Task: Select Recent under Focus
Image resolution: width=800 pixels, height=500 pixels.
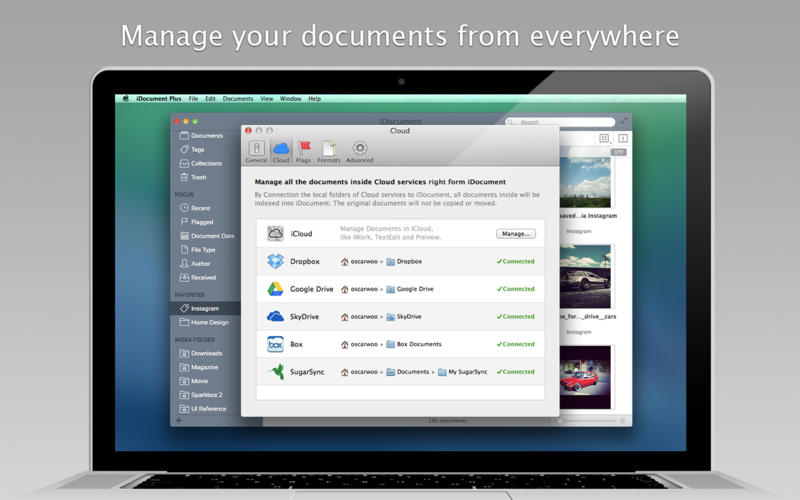Action: tap(195, 208)
